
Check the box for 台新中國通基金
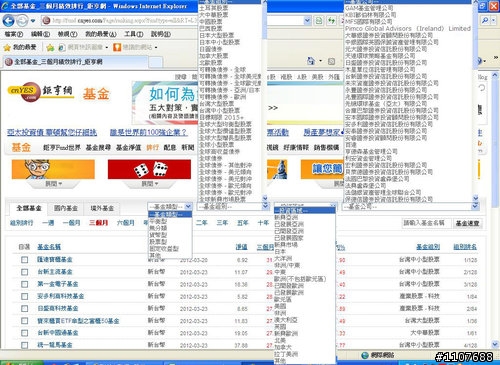coord(24,333)
